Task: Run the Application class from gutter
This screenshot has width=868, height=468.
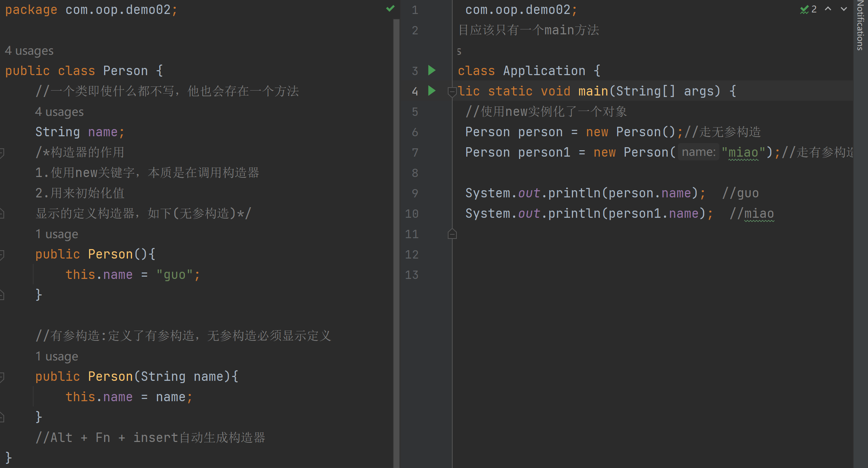Action: (x=432, y=71)
